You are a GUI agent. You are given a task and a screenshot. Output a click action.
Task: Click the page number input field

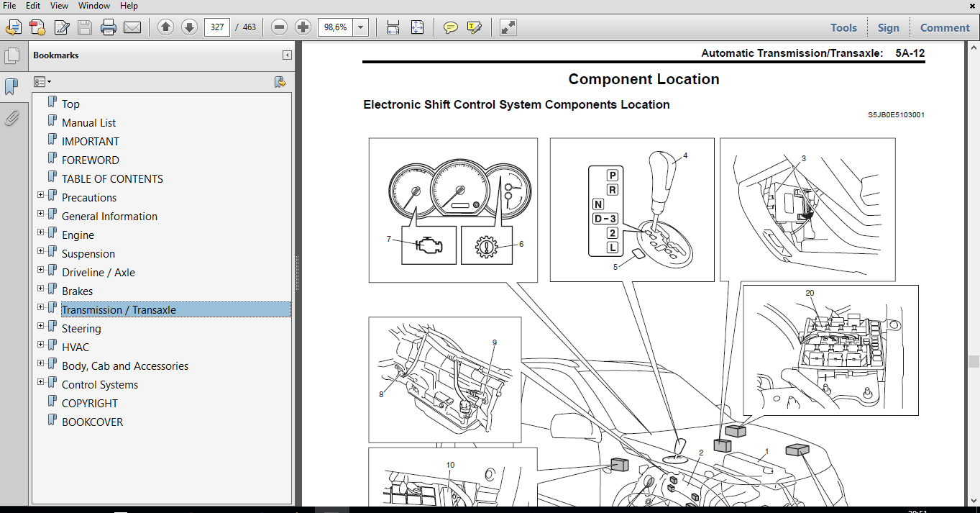[216, 27]
